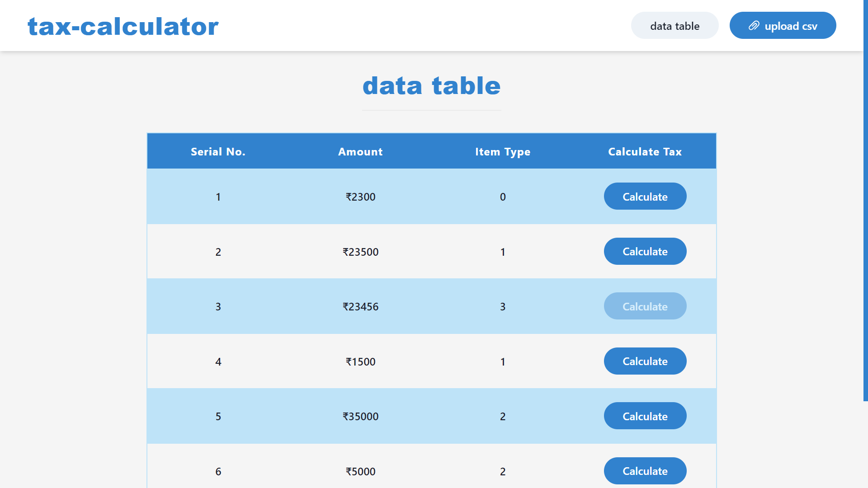The image size is (868, 488).
Task: Click the ₹23456 amount cell
Action: [360, 307]
